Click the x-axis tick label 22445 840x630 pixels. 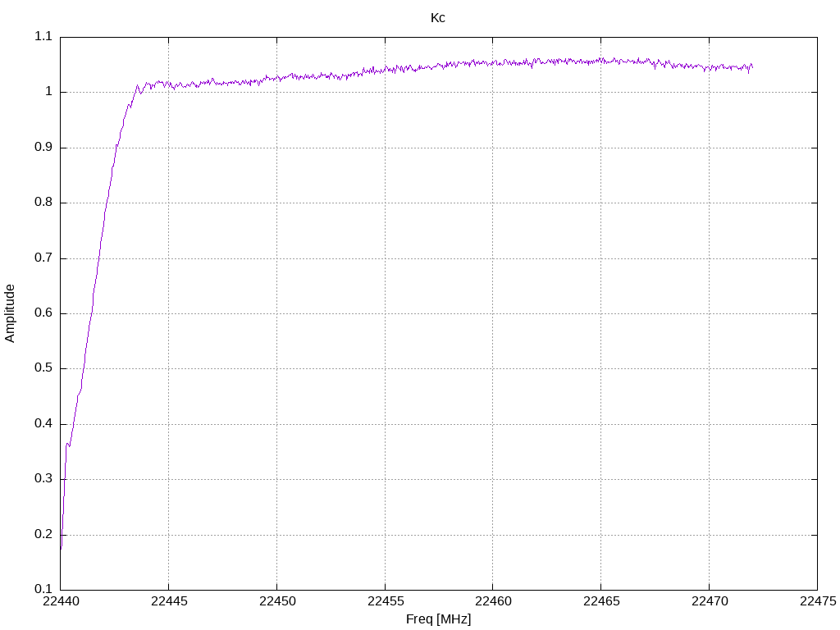coord(169,601)
